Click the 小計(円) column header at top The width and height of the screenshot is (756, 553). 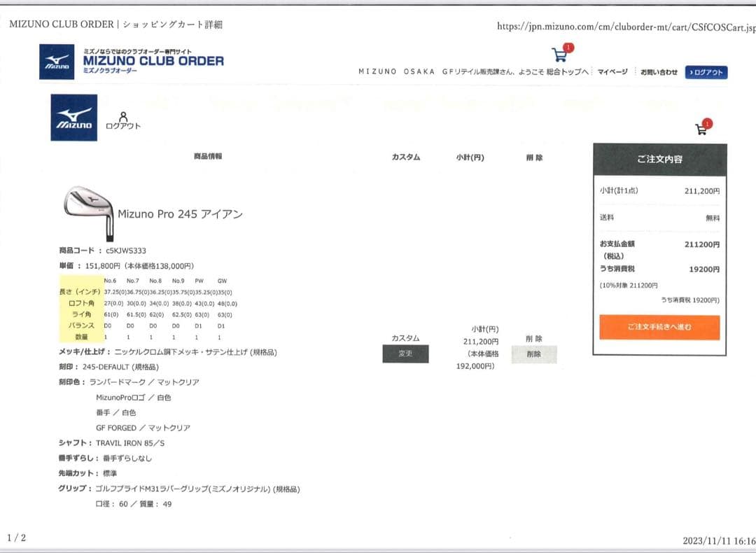point(470,157)
